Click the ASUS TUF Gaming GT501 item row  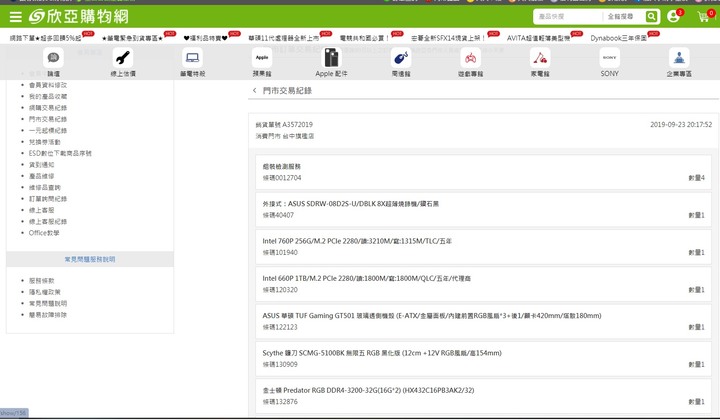pos(484,321)
